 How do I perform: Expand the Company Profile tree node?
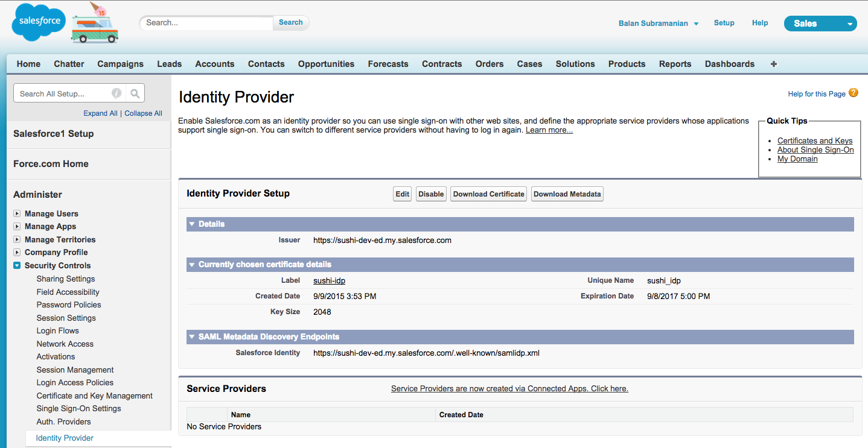(x=18, y=253)
